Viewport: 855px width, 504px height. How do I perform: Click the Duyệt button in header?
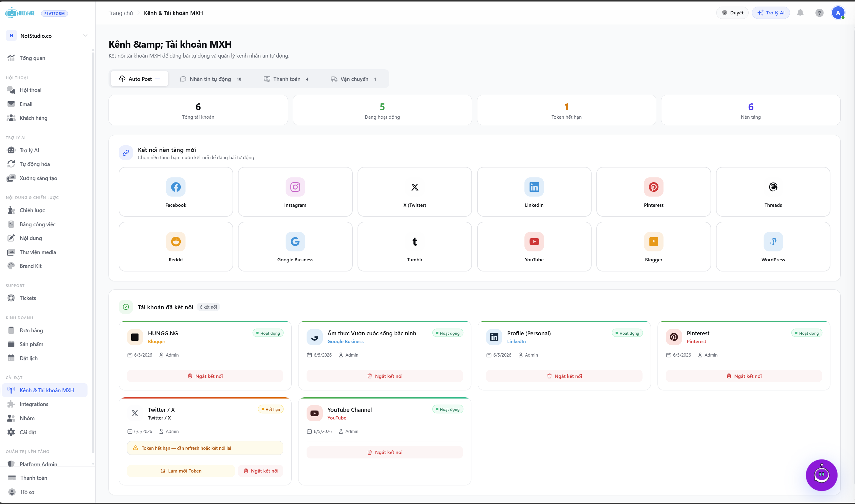click(732, 13)
